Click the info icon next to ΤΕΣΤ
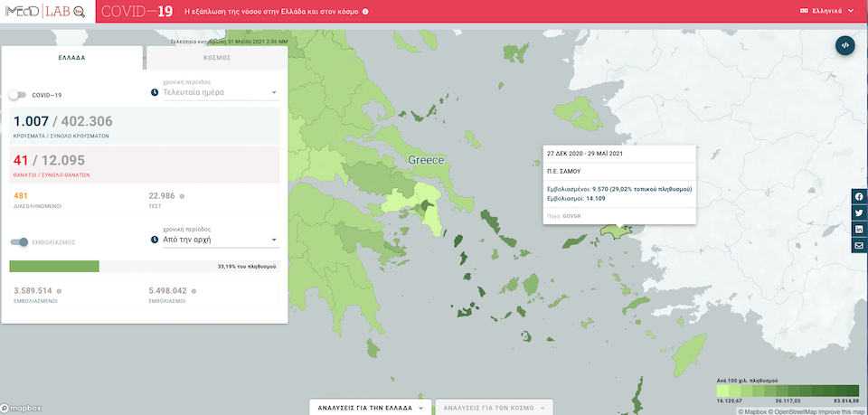This screenshot has width=868, height=415. pyautogui.click(x=182, y=196)
